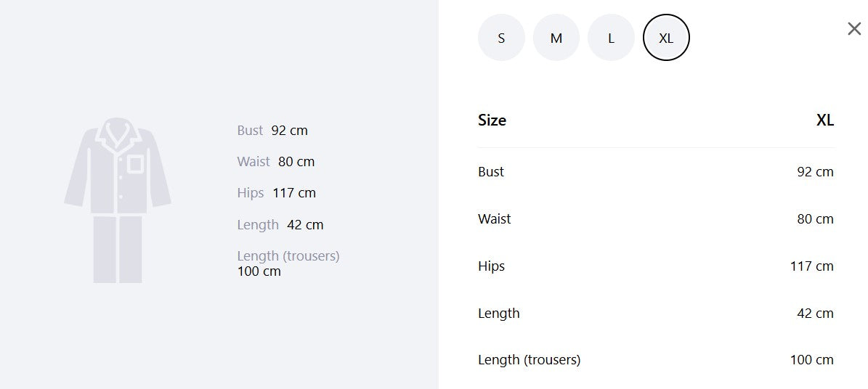This screenshot has width=868, height=389.
Task: Select size S
Action: click(501, 38)
